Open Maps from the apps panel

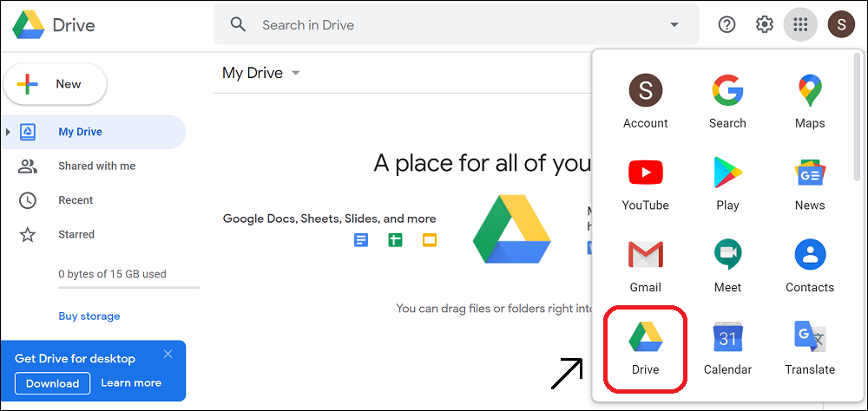click(810, 101)
